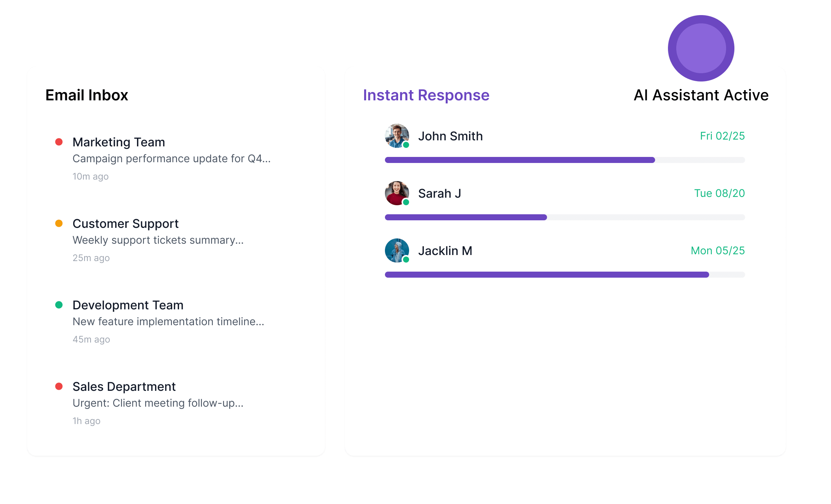Click the red dot beside Marketing Team
Screen dimensions: 831x504
(x=59, y=142)
